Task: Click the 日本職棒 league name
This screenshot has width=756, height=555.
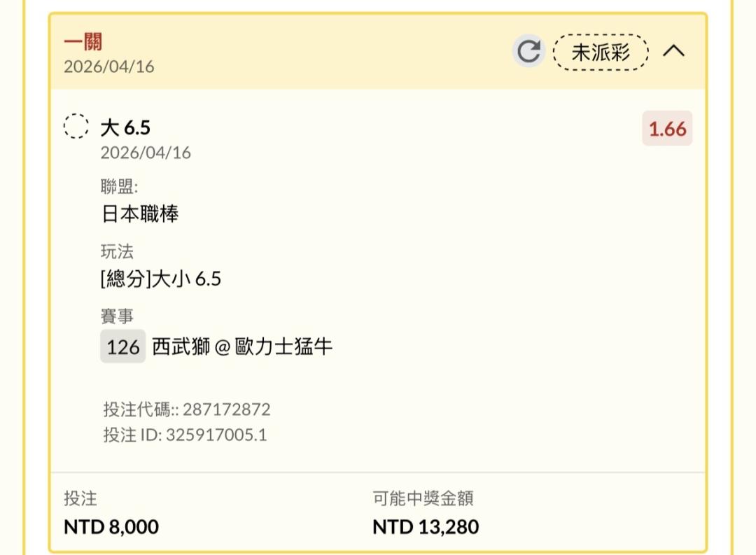Action: coord(140,213)
